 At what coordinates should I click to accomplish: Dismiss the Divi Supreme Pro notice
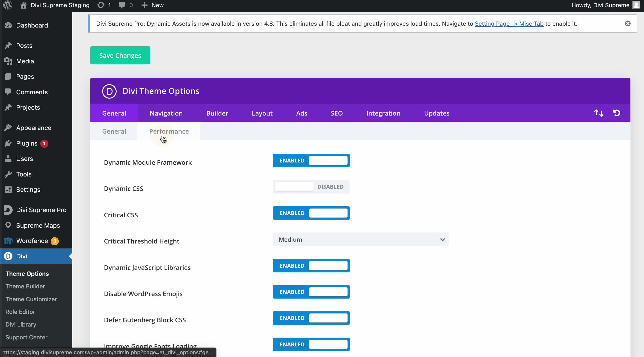coord(628,23)
